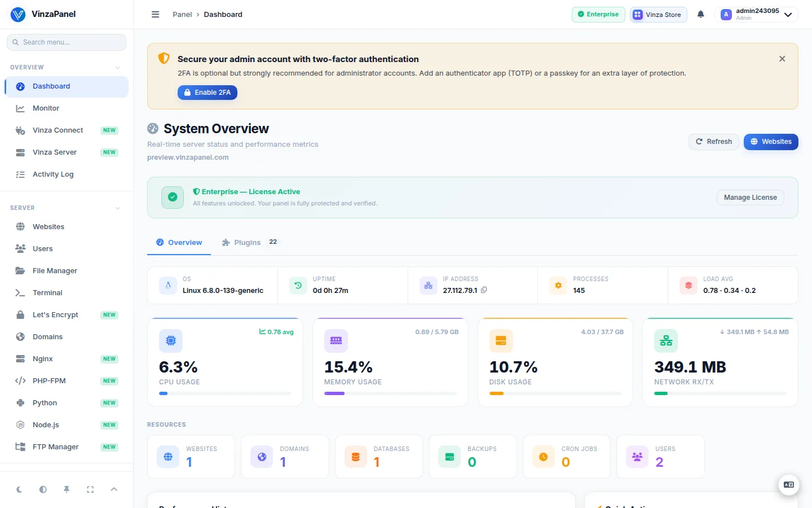Image resolution: width=812 pixels, height=508 pixels.
Task: Pin the sidebar with pin icon
Action: point(67,489)
